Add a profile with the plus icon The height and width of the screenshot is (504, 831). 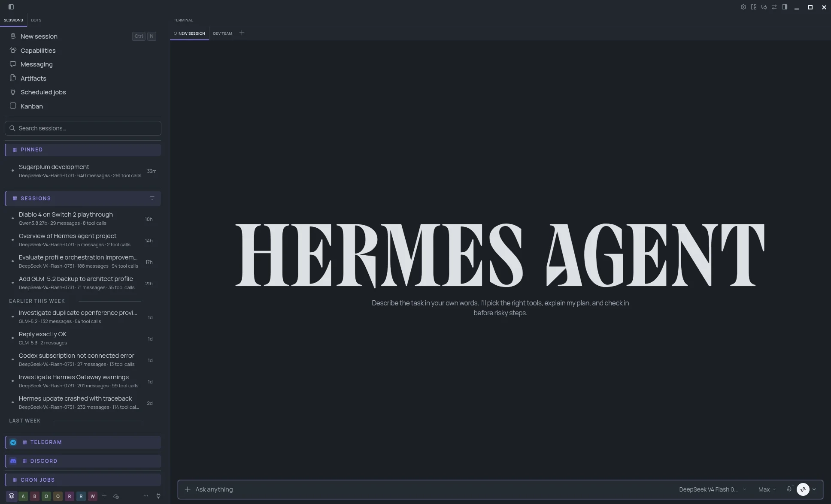pos(104,496)
